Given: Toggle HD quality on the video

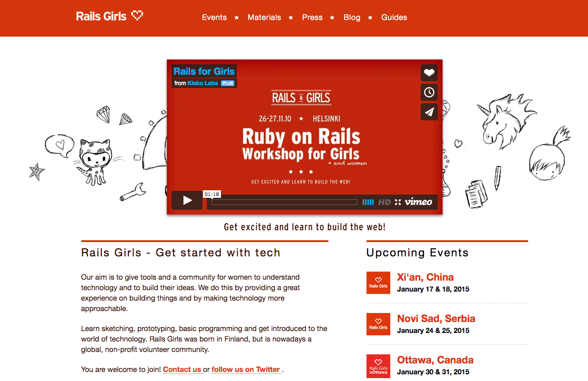Looking at the screenshot, I should [x=384, y=202].
